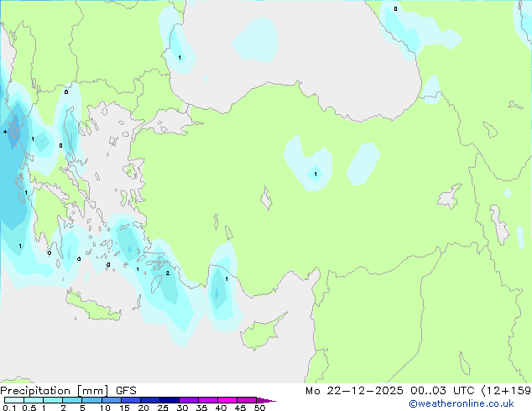Click the legend label '10'
This screenshot has height=411, width=532.
(105, 408)
